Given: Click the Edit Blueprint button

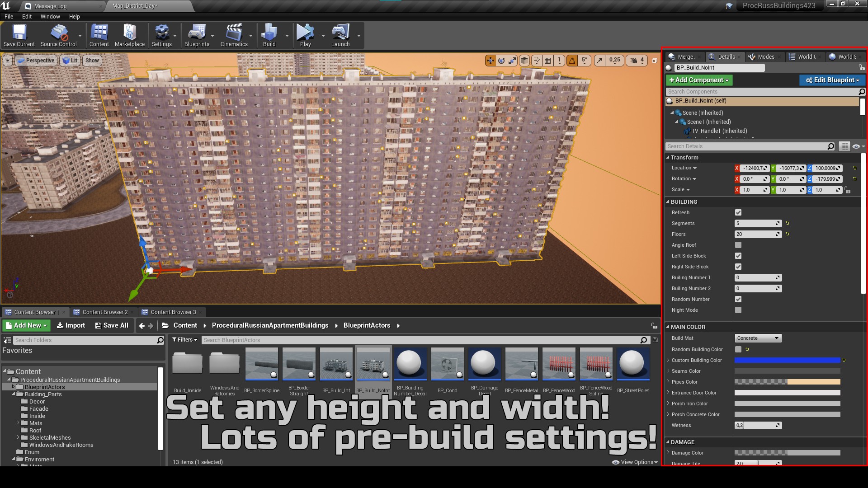Looking at the screenshot, I should point(832,80).
